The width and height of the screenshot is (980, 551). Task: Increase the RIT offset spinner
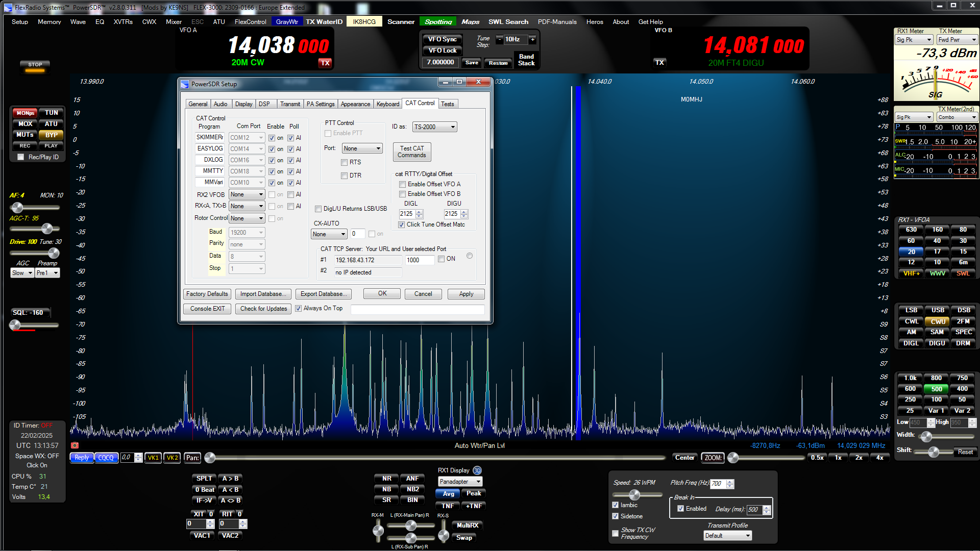coord(243,521)
